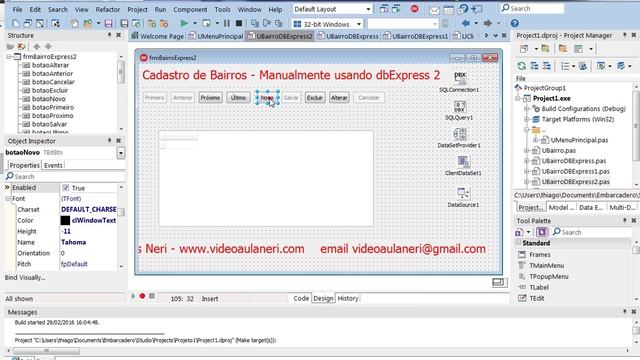Pin the Tool Palette panel

click(x=624, y=220)
